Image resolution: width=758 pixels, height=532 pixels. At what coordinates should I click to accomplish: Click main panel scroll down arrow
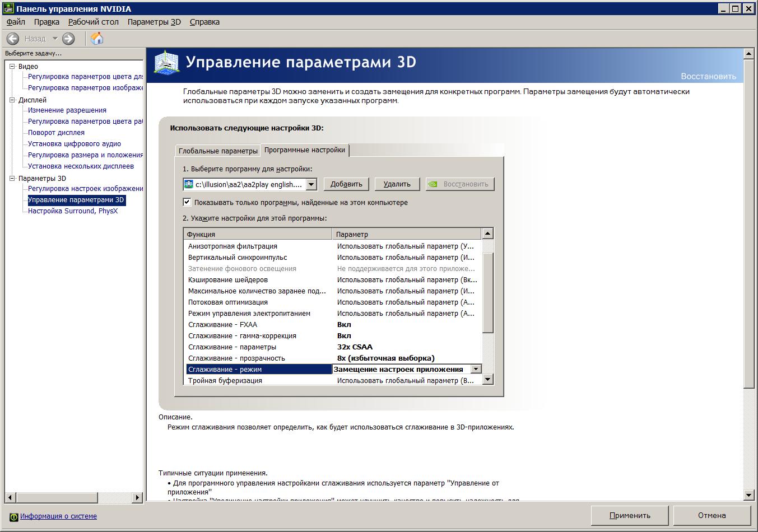(748, 494)
